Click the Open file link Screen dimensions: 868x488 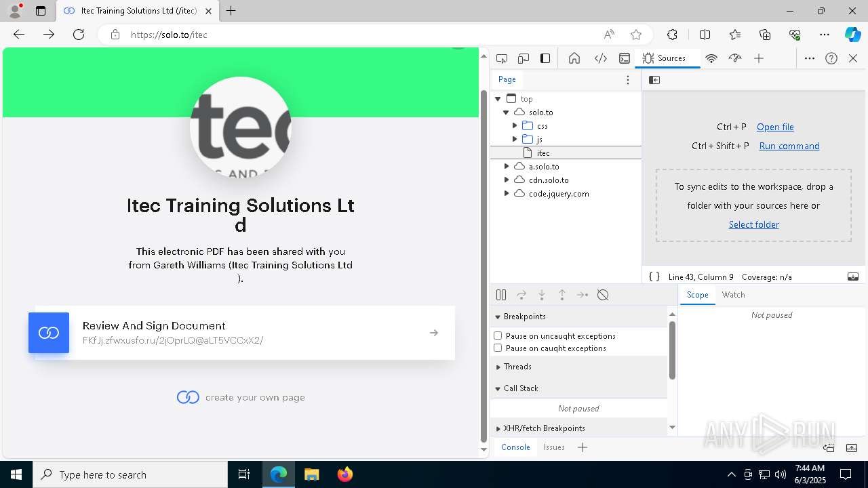[775, 127]
